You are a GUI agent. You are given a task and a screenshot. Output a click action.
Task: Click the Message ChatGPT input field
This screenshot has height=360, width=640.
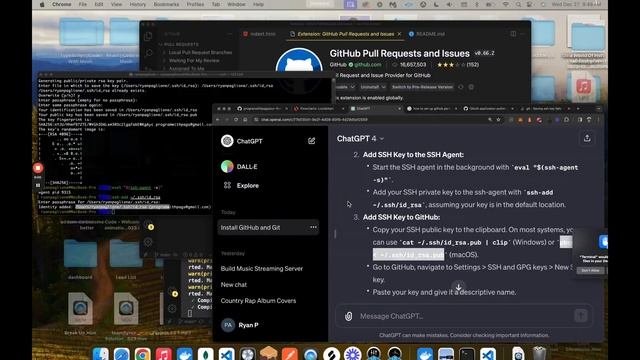pos(463,316)
